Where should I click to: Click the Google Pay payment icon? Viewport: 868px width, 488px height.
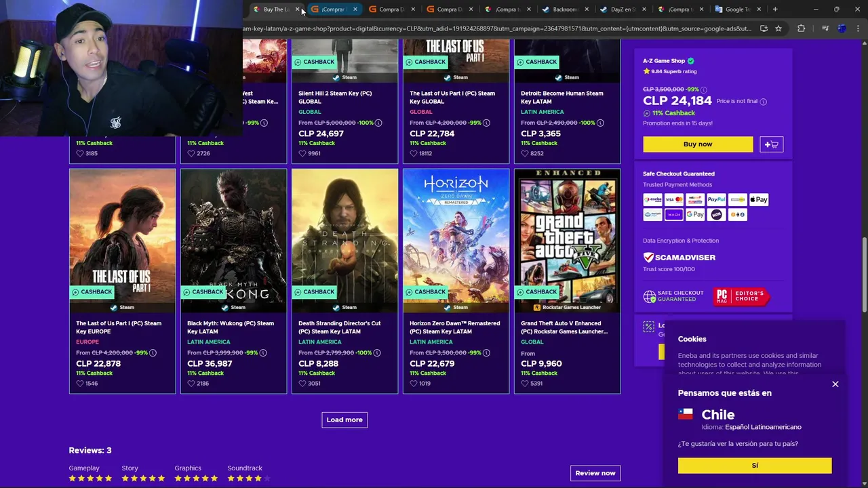coord(695,214)
